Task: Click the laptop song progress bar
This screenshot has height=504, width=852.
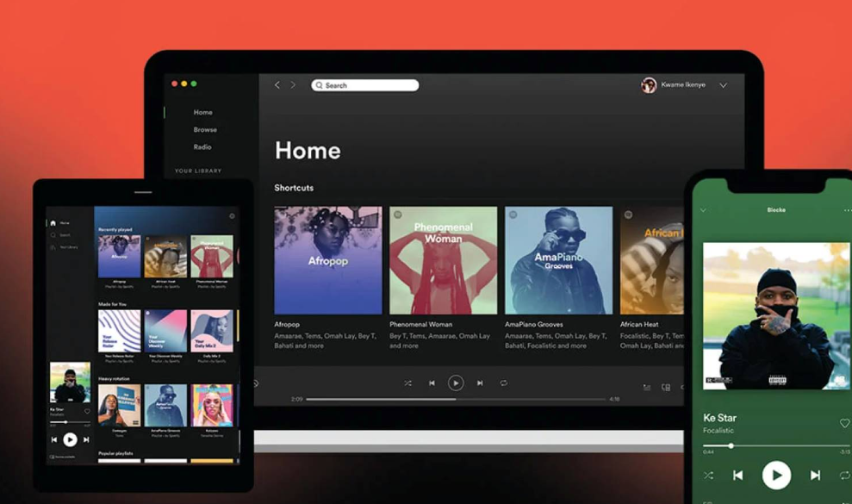Action: (456, 400)
